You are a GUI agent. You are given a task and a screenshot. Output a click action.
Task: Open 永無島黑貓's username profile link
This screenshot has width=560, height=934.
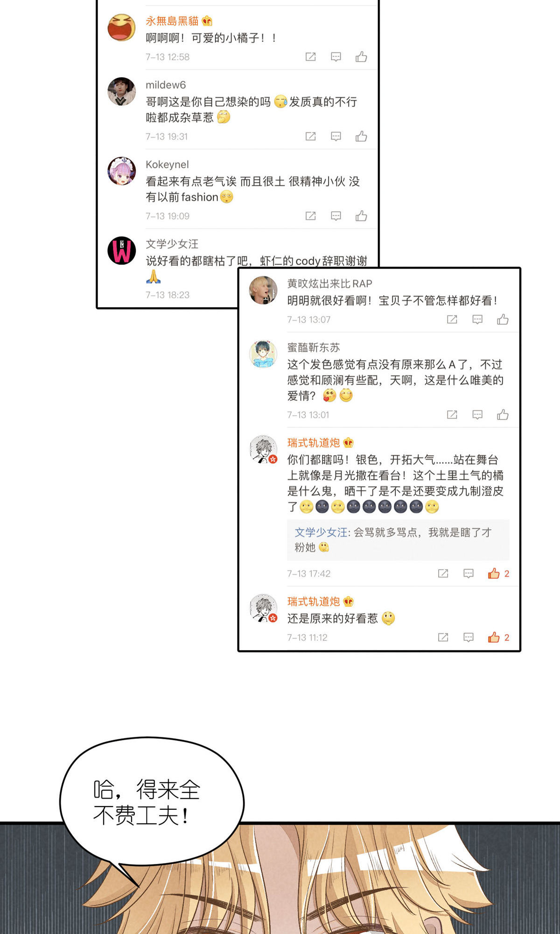pyautogui.click(x=172, y=21)
